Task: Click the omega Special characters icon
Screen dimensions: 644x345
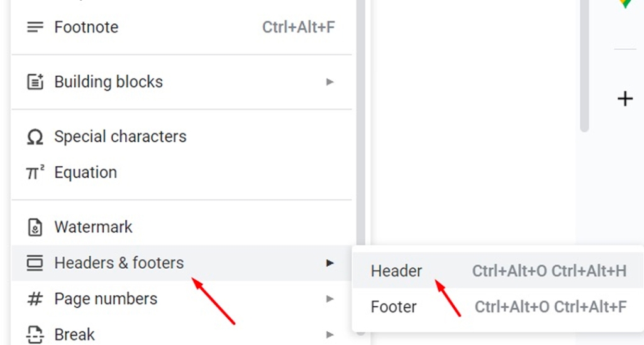Action: click(x=35, y=137)
